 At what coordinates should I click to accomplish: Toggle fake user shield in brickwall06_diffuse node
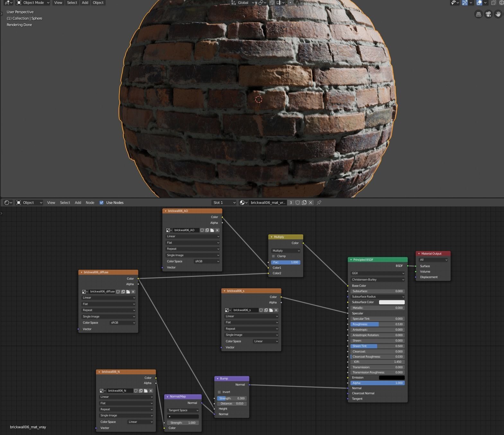118,291
